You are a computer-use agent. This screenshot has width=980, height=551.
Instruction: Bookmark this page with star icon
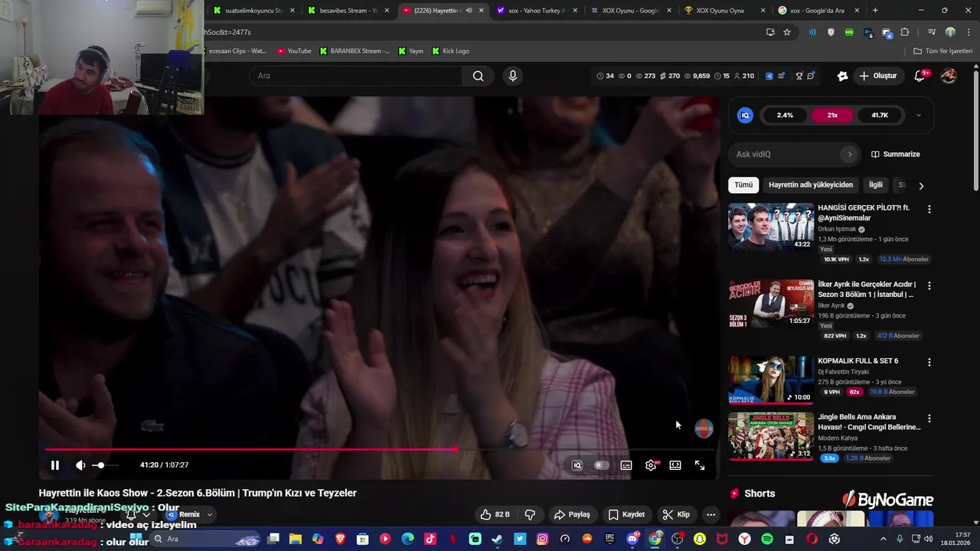[787, 32]
